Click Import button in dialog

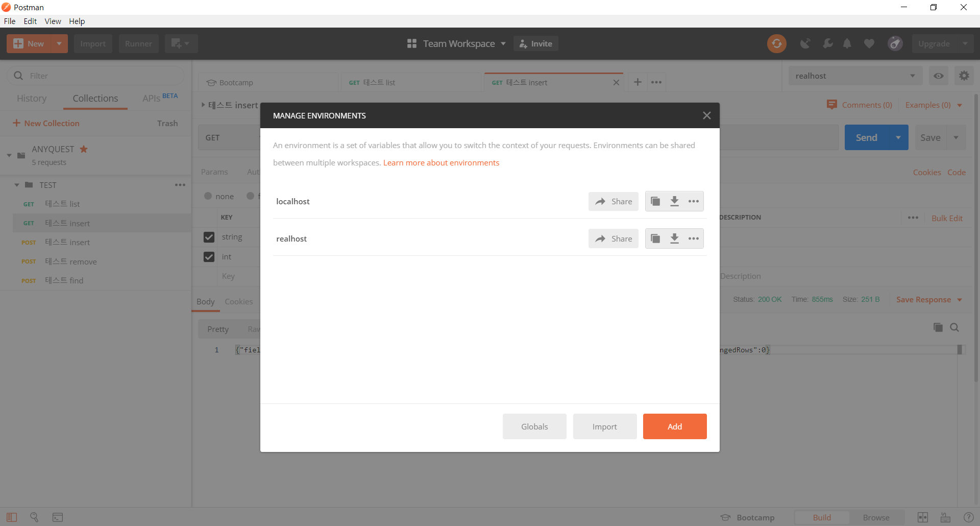[x=605, y=426]
